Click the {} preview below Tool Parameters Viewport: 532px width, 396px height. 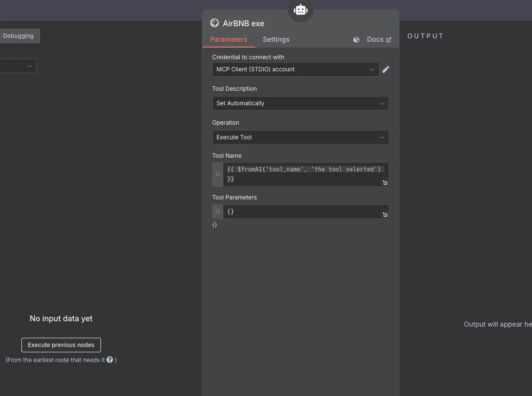[215, 225]
